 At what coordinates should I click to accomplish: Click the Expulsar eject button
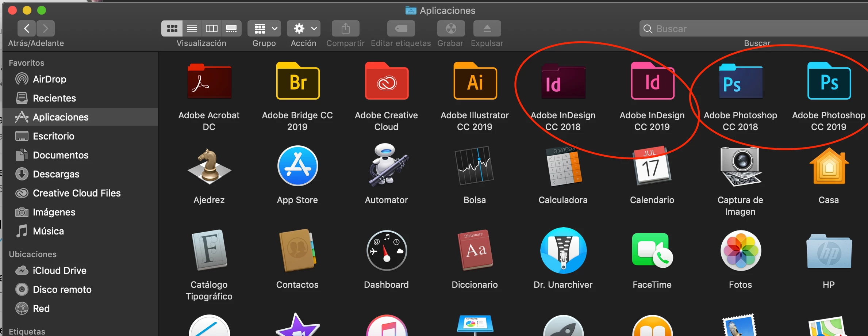click(487, 28)
